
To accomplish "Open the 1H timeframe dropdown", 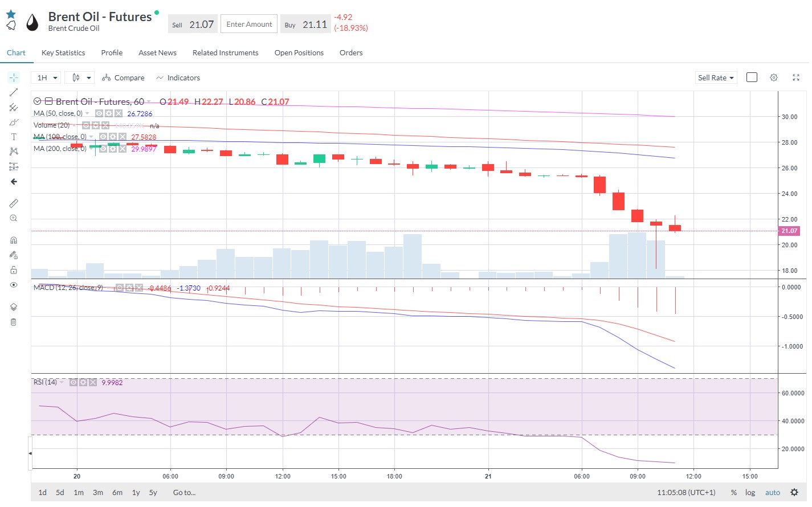I will point(47,77).
